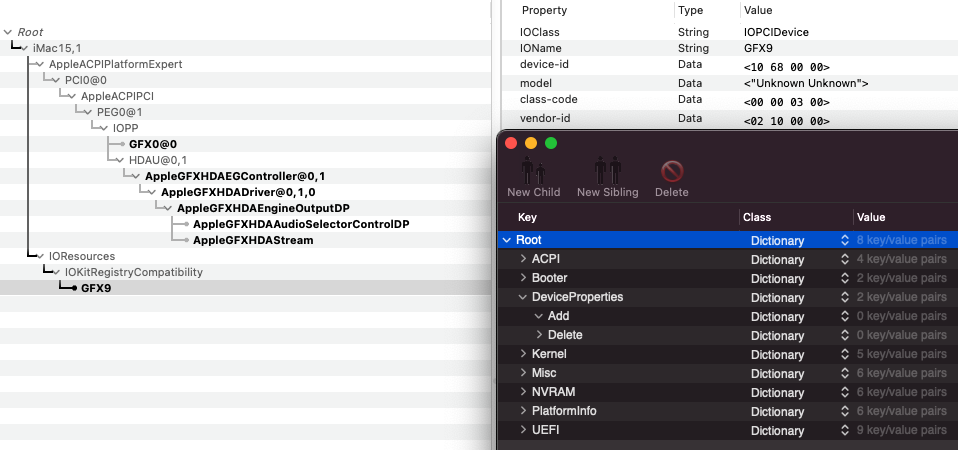Select the GFX0@0 tree entry
The width and height of the screenshot is (958, 450).
click(x=153, y=144)
